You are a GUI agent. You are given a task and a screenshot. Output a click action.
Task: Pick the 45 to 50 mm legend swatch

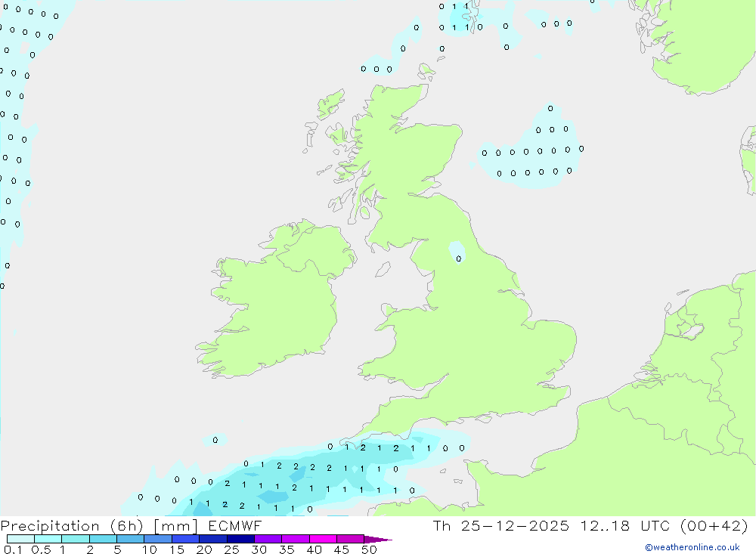(351, 539)
